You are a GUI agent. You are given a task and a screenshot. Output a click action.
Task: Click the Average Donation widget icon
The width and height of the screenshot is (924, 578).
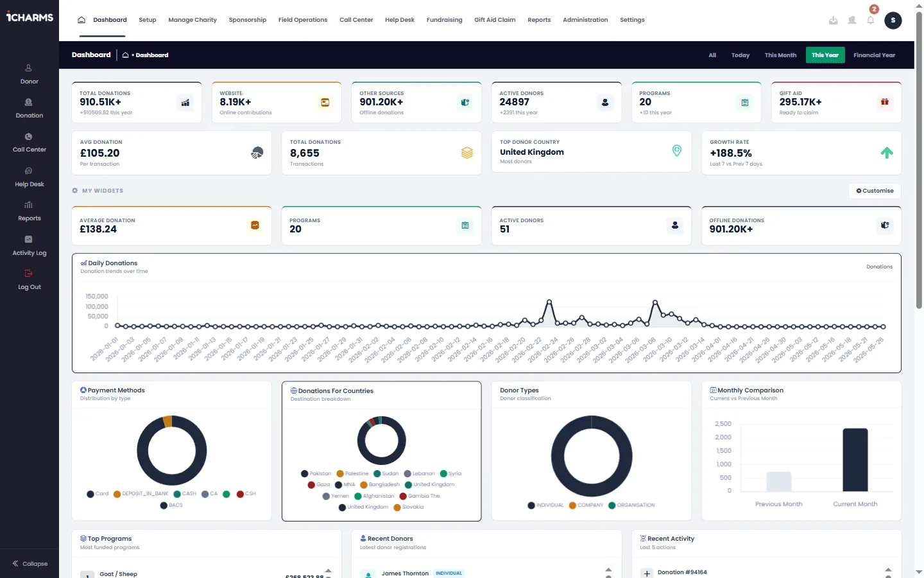tap(255, 225)
